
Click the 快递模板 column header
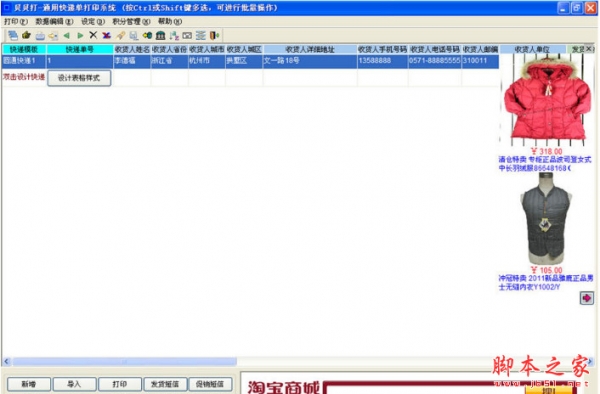pyautogui.click(x=24, y=49)
